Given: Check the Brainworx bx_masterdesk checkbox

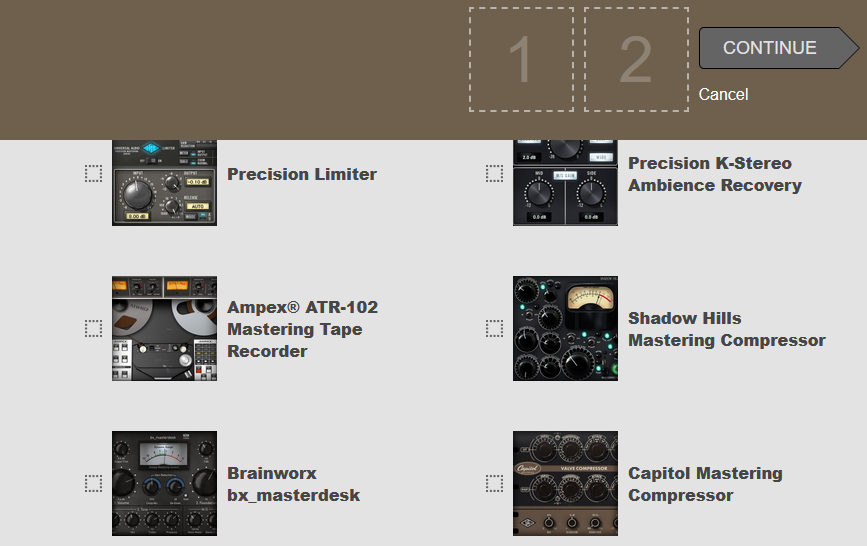Looking at the screenshot, I should [x=93, y=483].
